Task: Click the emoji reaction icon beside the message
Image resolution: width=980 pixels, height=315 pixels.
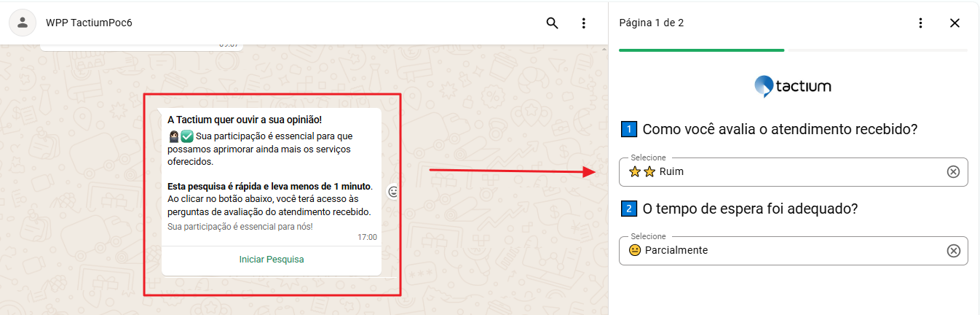Action: click(x=393, y=192)
